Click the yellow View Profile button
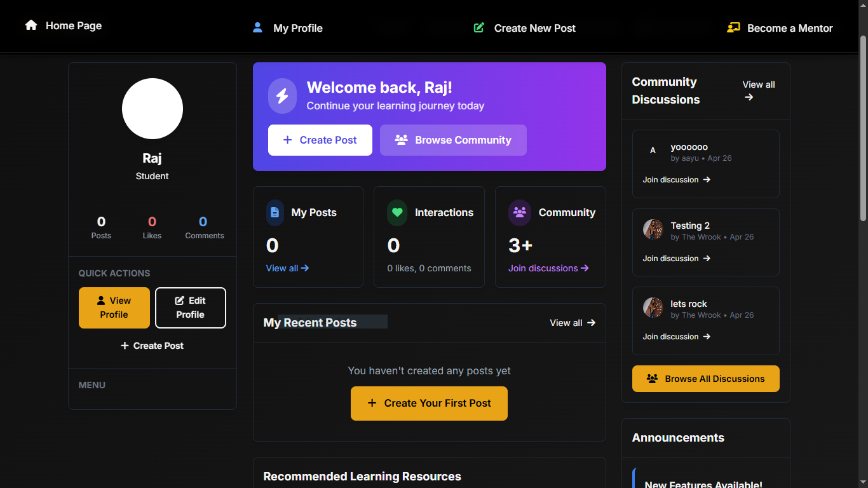 [114, 308]
